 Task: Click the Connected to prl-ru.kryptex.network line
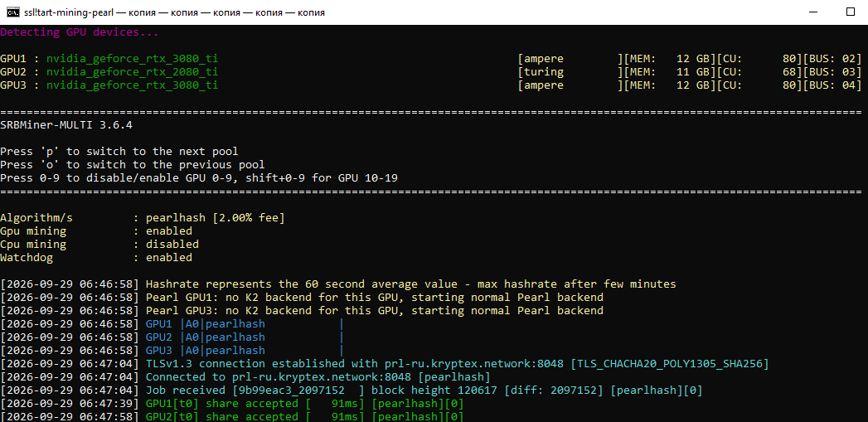click(x=245, y=377)
